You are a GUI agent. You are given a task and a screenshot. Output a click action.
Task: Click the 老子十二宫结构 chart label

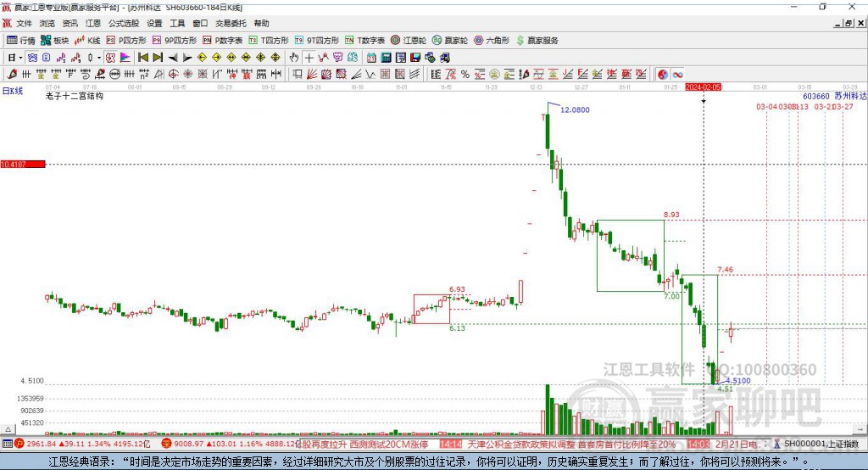click(x=75, y=97)
